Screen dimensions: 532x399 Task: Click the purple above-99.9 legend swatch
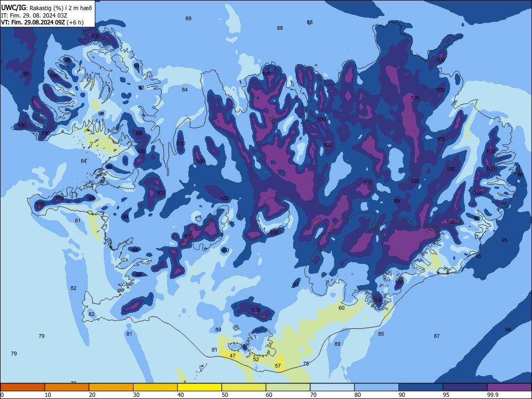pyautogui.click(x=509, y=387)
